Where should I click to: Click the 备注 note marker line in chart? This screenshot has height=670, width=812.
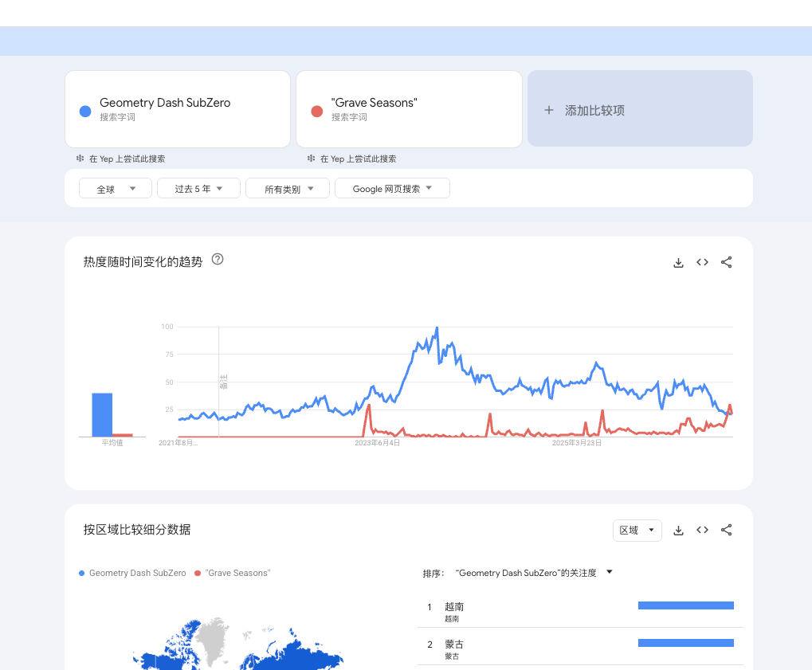click(219, 382)
